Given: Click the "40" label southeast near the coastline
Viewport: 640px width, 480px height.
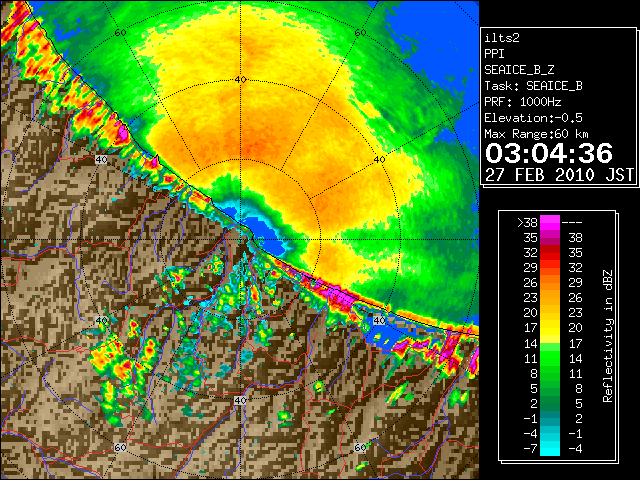Looking at the screenshot, I should click(x=379, y=320).
